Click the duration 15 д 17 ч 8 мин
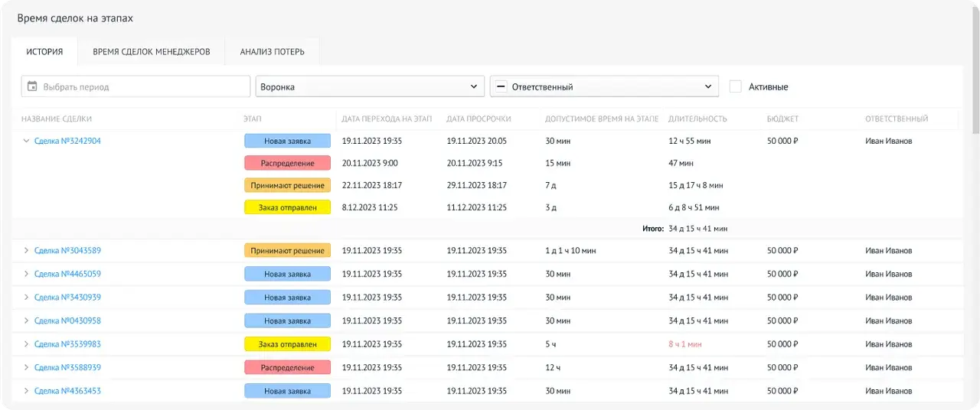This screenshot has width=980, height=410. pyautogui.click(x=695, y=185)
